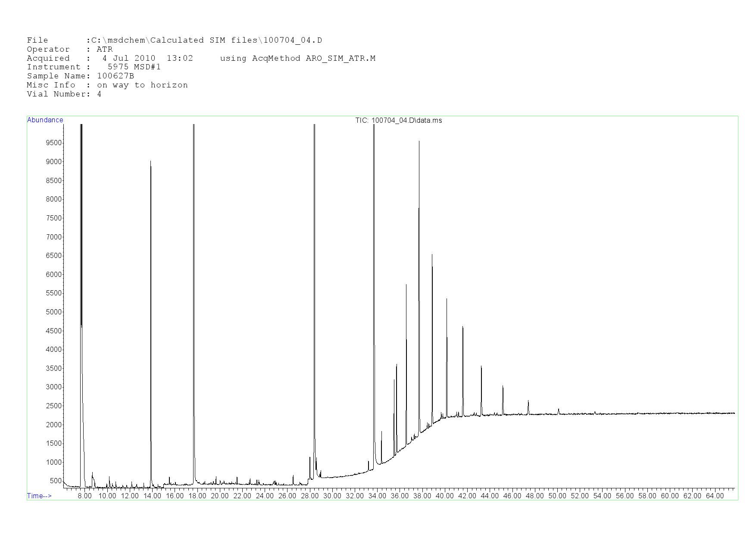
Task: Click the tip of the peak near 14.00 minutes
Action: click(x=150, y=161)
